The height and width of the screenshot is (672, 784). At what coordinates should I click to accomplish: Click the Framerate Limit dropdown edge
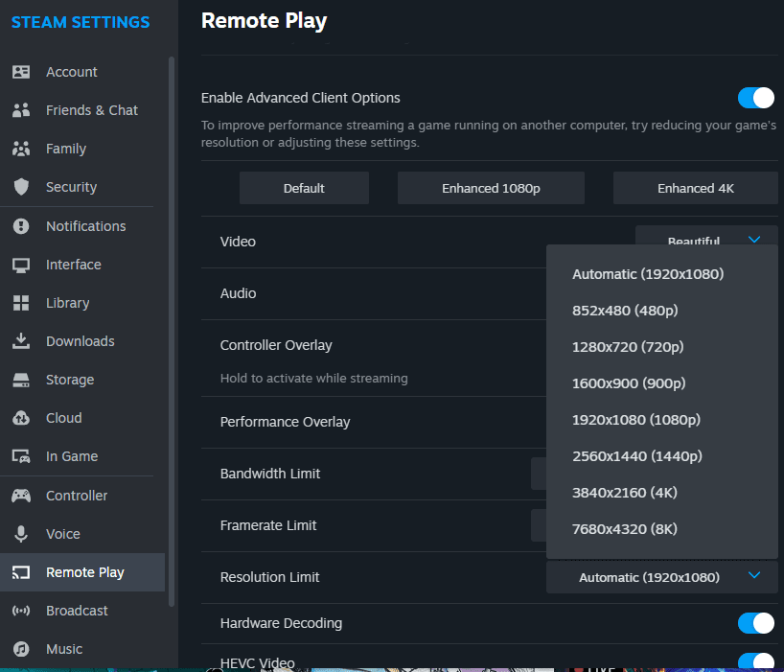pos(539,525)
